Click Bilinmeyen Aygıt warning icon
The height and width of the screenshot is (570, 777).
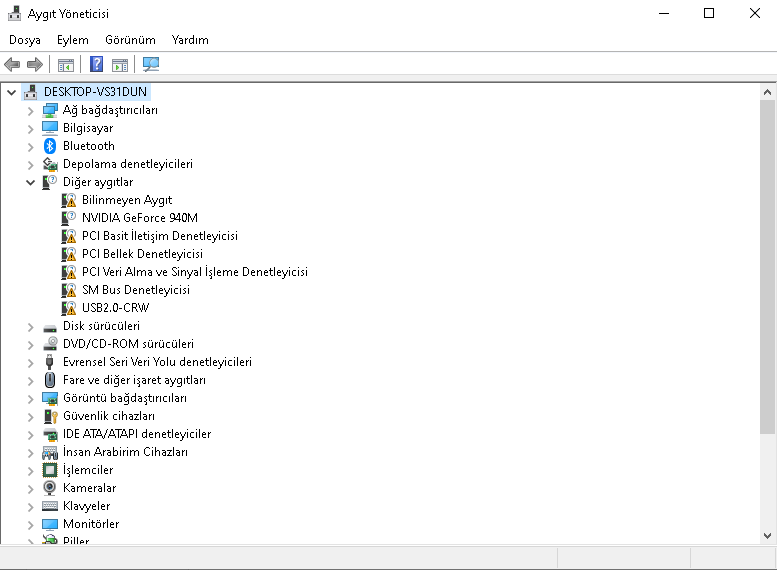[69, 200]
